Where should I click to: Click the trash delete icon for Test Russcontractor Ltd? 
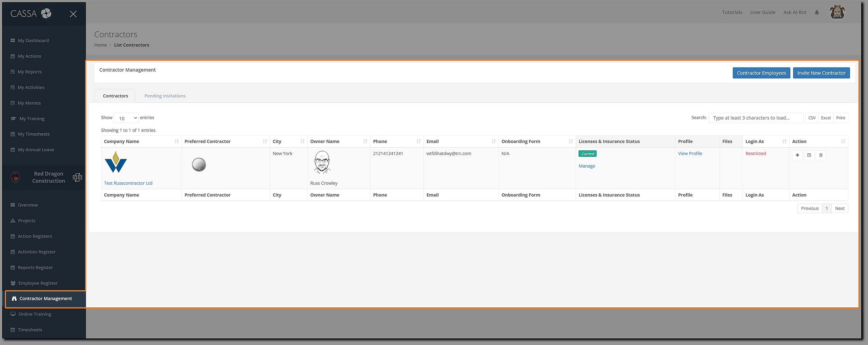[821, 155]
